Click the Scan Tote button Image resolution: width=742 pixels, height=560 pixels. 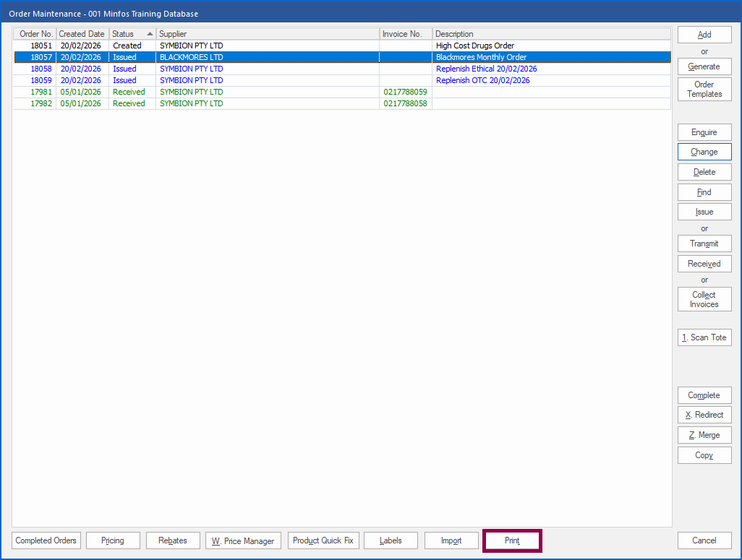click(704, 337)
